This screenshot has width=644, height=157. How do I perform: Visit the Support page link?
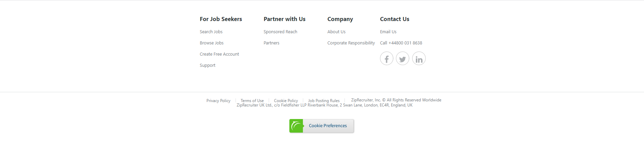tap(207, 65)
